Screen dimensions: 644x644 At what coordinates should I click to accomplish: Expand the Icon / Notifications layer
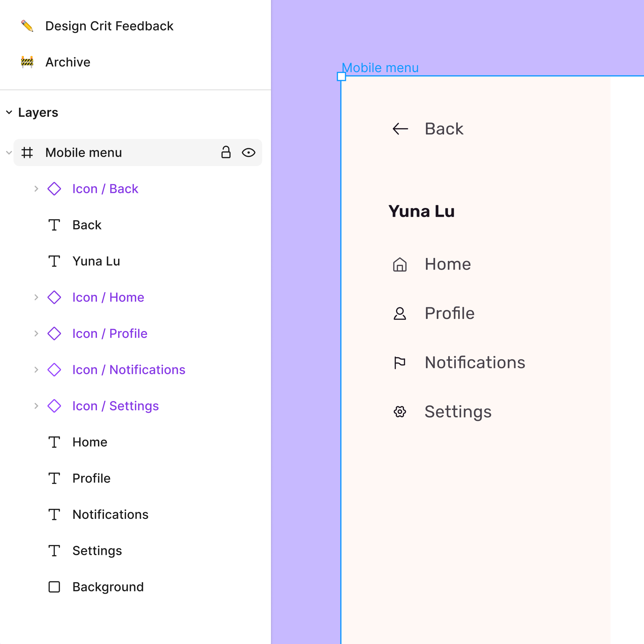tap(36, 370)
